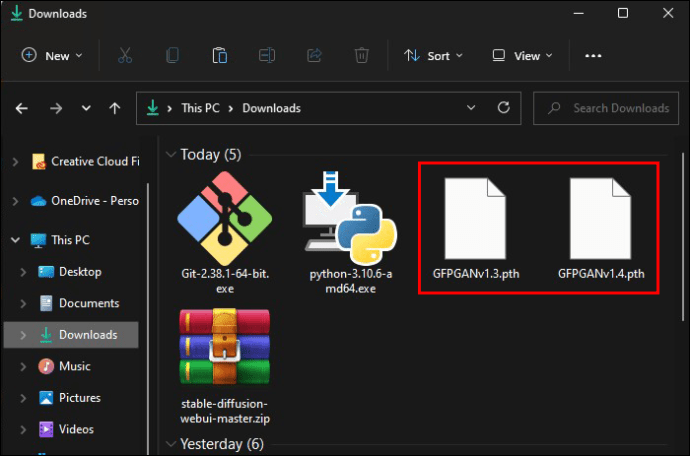Go up one folder level arrow
The height and width of the screenshot is (456, 690).
pos(115,108)
